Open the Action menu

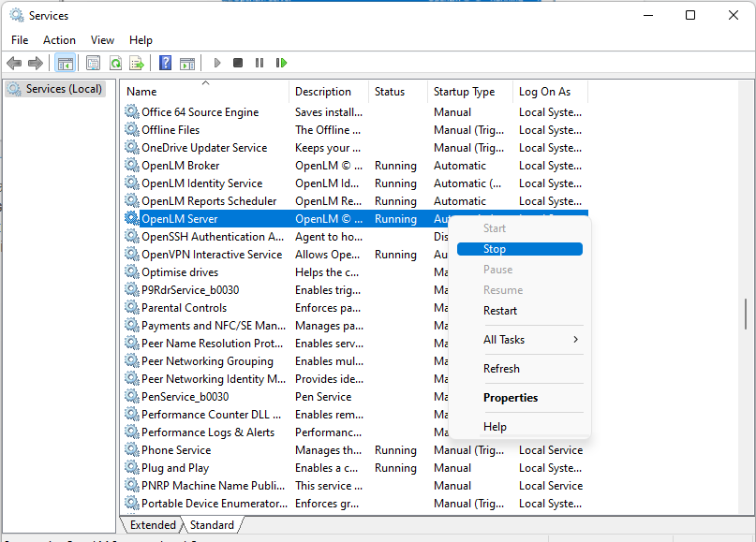click(59, 40)
